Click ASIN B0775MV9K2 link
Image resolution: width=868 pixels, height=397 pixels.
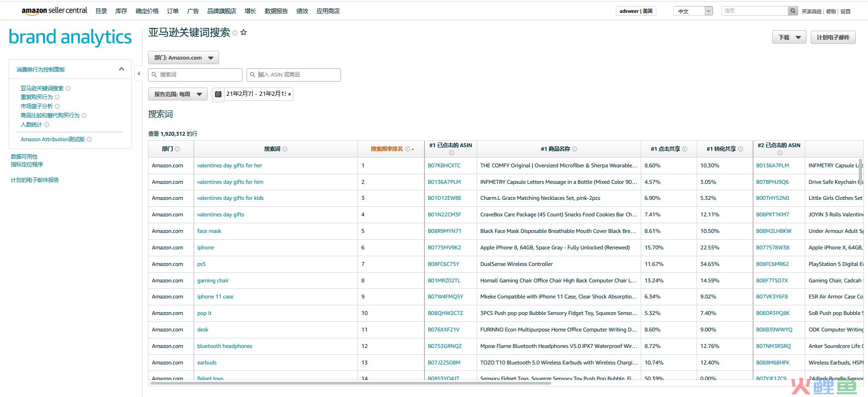[444, 248]
